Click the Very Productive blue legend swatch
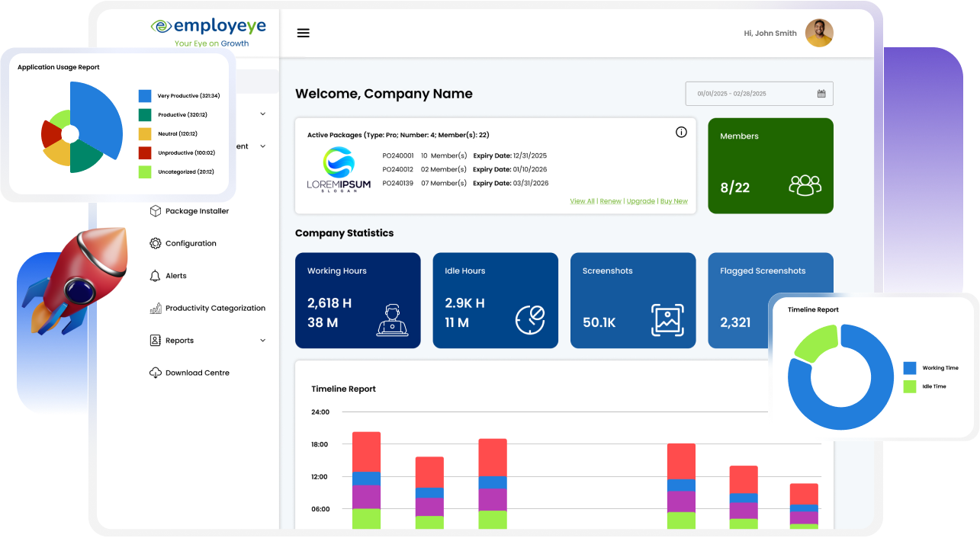The height and width of the screenshot is (538, 980). pos(145,96)
